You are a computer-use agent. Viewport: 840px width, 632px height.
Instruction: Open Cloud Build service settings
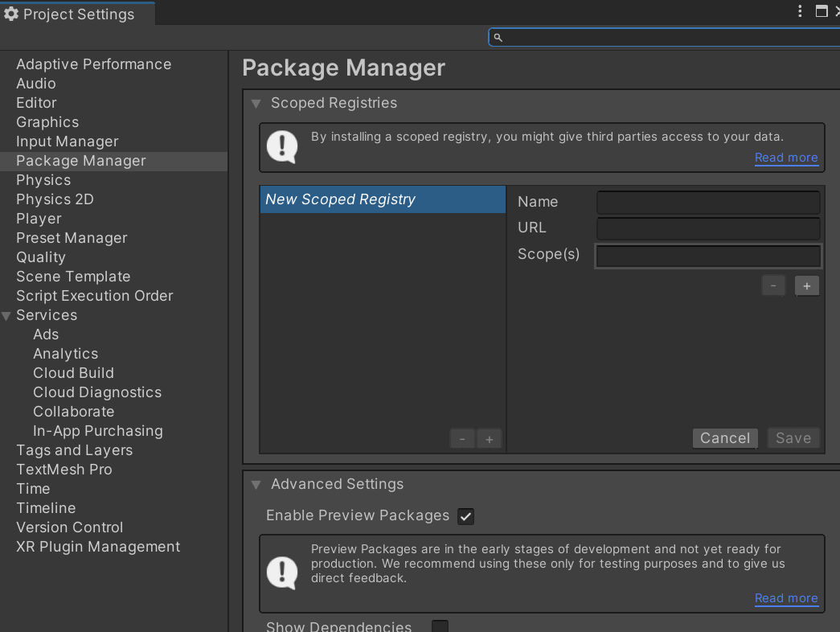click(73, 373)
